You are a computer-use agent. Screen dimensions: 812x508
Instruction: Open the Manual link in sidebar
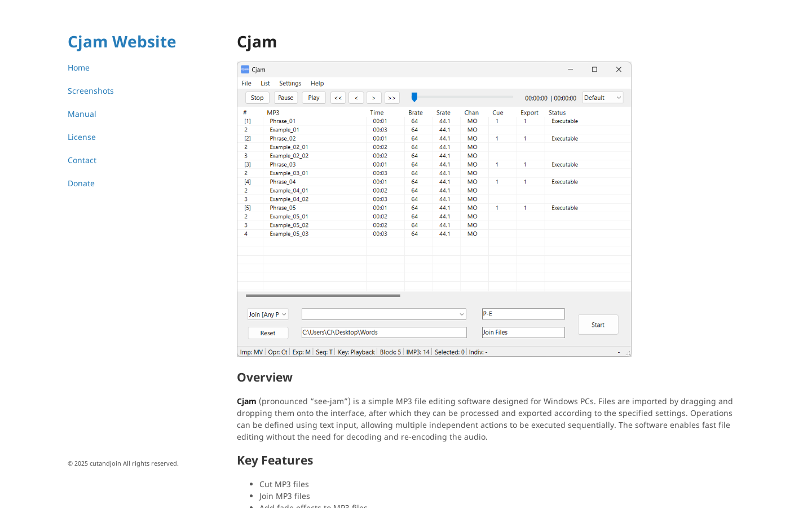[82, 114]
